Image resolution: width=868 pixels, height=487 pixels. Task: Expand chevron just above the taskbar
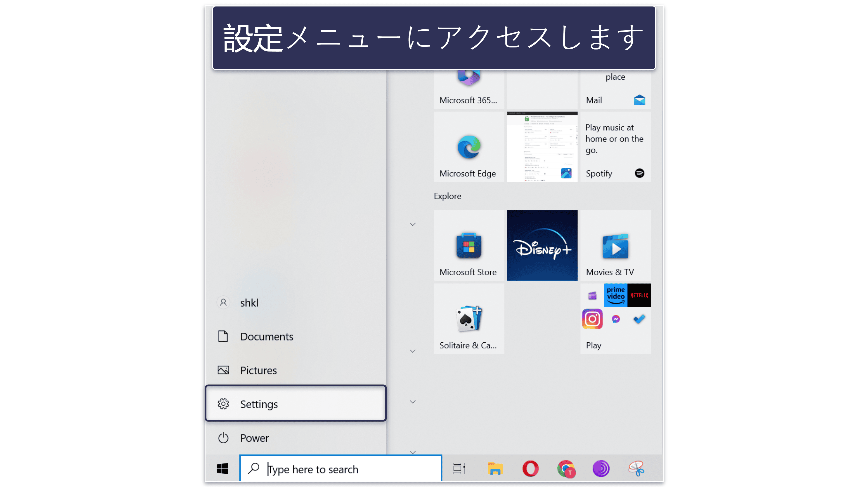click(412, 452)
